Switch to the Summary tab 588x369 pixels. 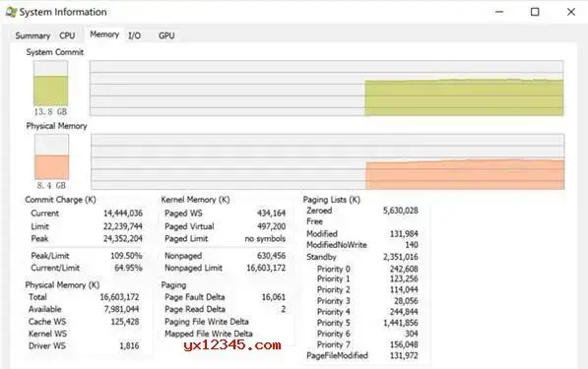tap(33, 35)
